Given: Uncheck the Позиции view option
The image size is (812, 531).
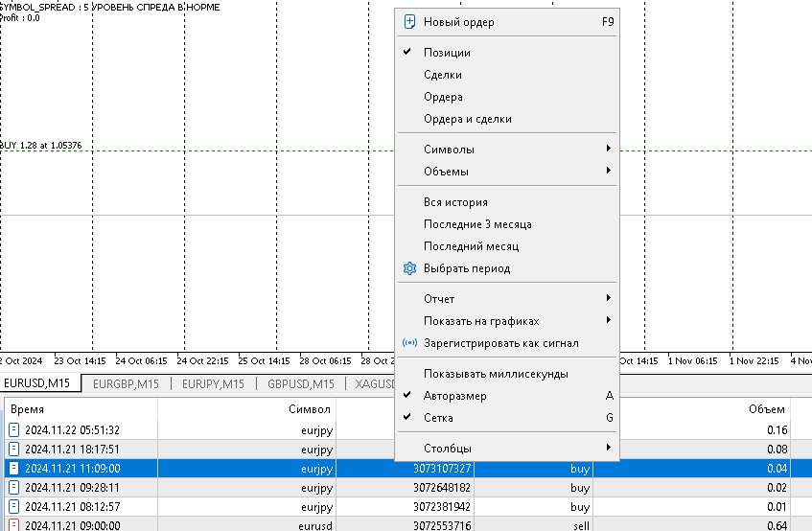Looking at the screenshot, I should 447,53.
